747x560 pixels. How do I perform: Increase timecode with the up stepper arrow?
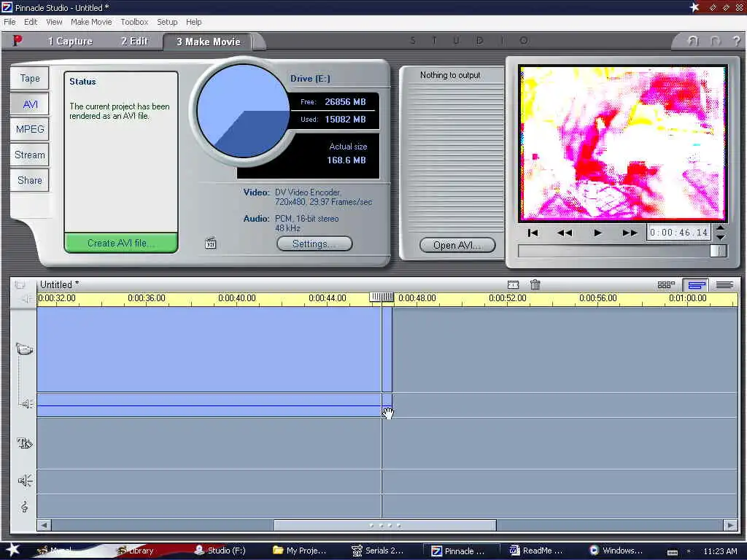[720, 227]
